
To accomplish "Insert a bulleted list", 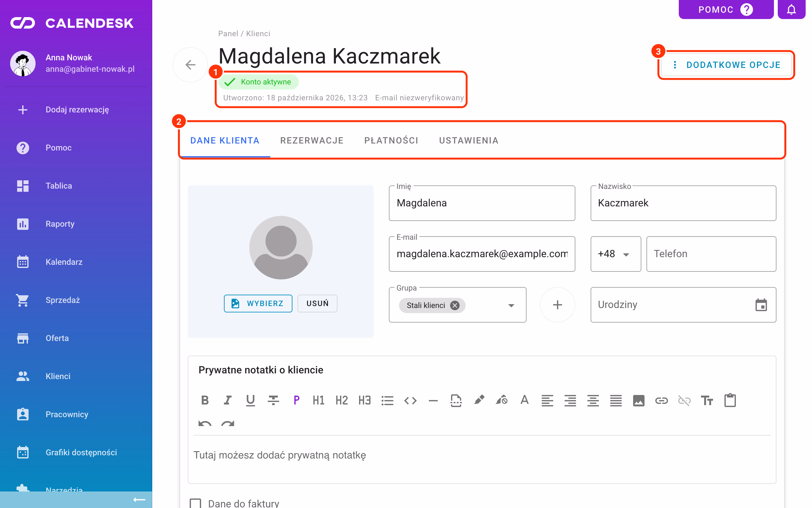I will click(x=387, y=400).
